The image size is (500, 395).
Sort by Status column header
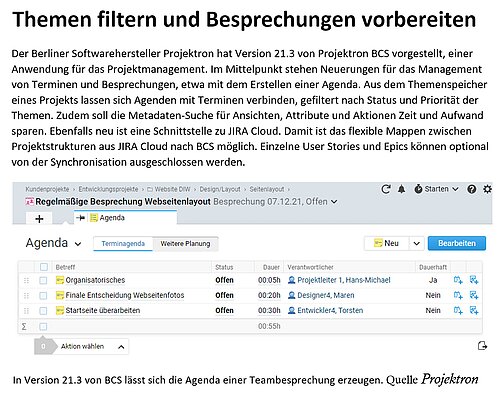224,267
